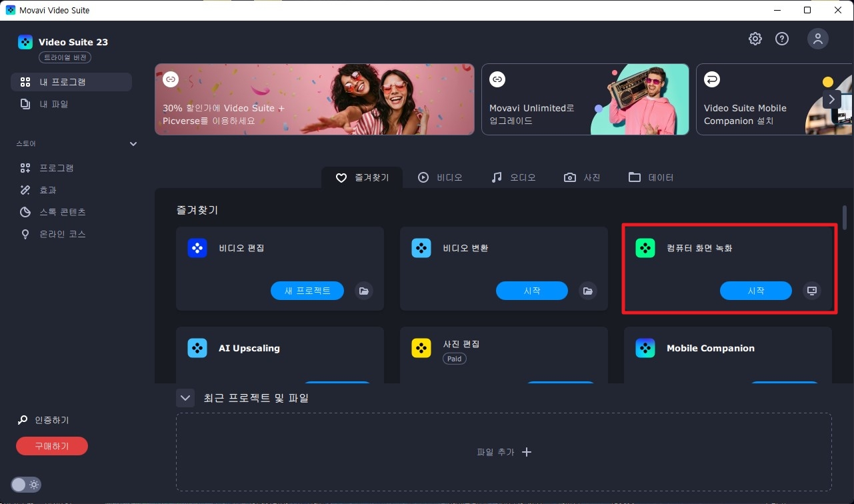
Task: Click the programs list vertical scrollbar
Action: coord(845,218)
